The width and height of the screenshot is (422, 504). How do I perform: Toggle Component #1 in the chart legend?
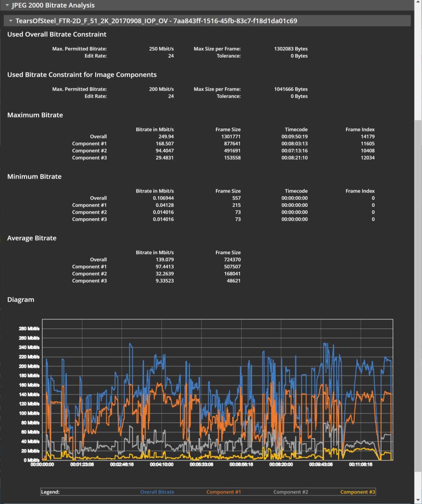pos(223,492)
